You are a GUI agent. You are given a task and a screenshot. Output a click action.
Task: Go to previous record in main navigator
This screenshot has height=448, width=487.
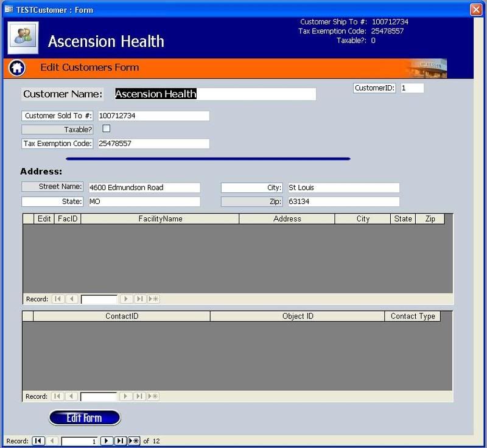(52, 441)
